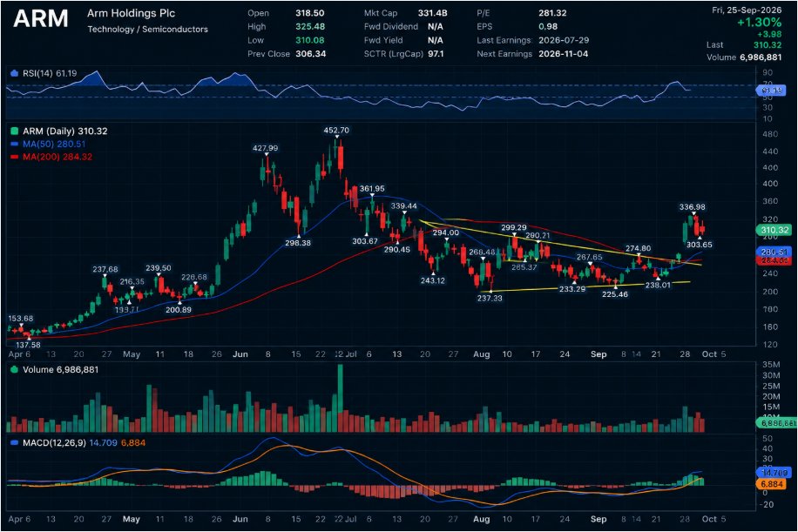Click the blue MA(50) legend marker
Image resolution: width=798 pixels, height=532 pixels.
[x=14, y=144]
